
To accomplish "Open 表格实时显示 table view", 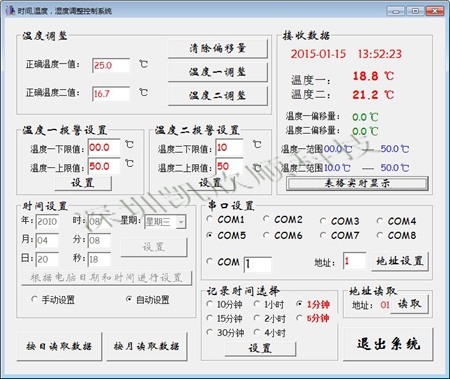I will coord(357,183).
